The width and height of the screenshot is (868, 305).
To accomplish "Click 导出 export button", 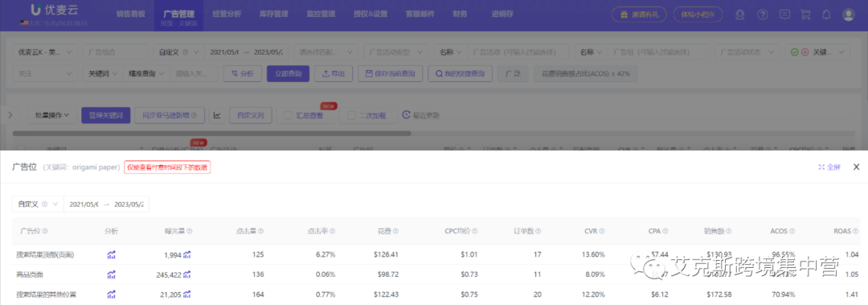I will [334, 73].
